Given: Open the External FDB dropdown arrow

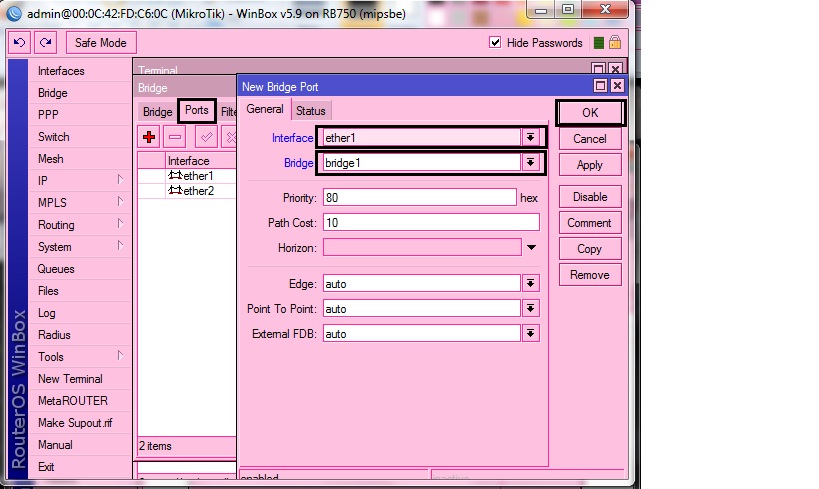Looking at the screenshot, I should pos(530,333).
